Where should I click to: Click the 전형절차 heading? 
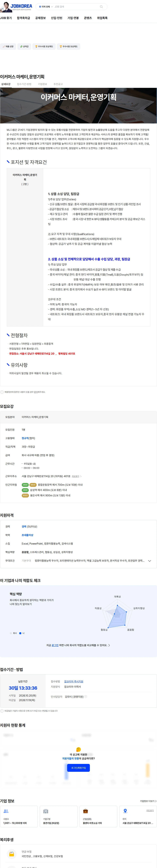[19, 335]
